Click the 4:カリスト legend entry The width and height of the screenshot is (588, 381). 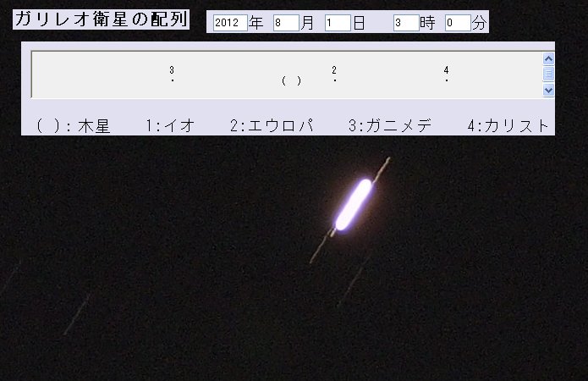point(508,126)
